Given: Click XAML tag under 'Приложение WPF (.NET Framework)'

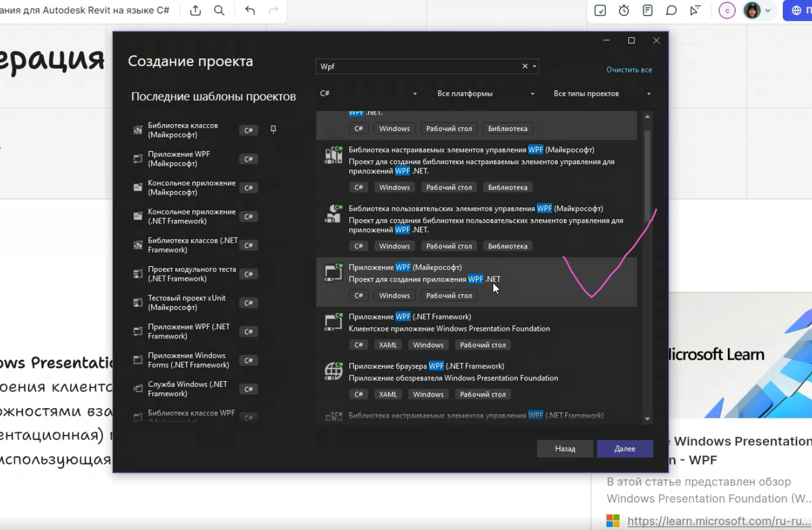Looking at the screenshot, I should coord(388,345).
